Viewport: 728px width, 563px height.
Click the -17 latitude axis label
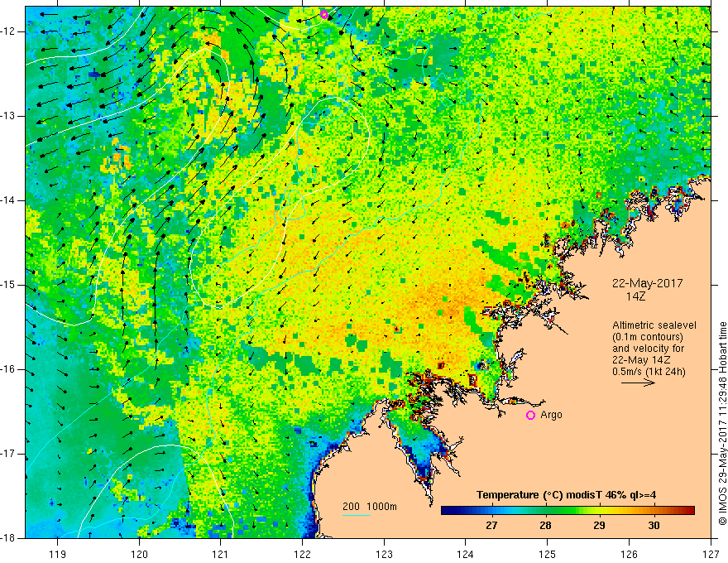9,454
